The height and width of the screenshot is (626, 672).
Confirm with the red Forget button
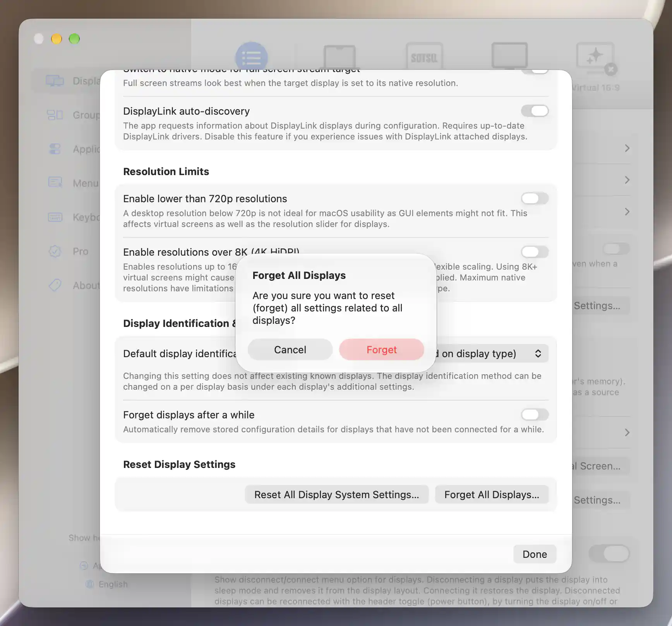tap(381, 349)
